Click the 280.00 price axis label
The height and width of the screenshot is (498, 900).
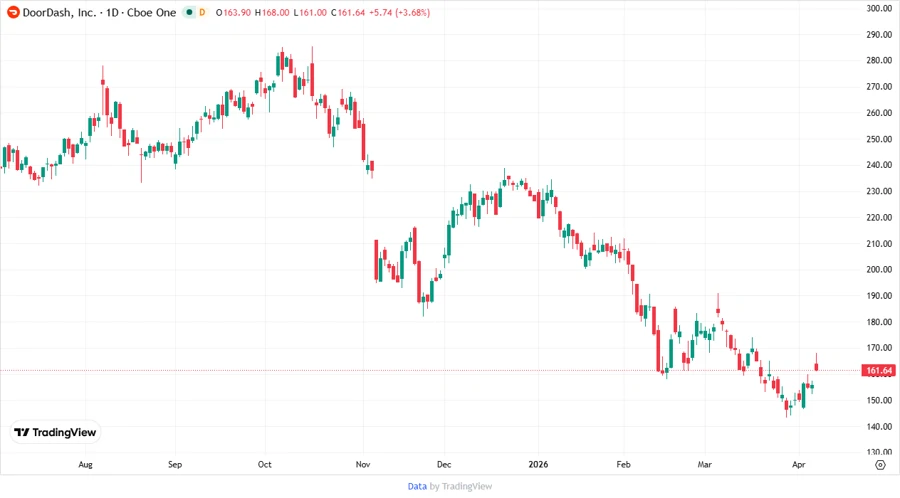(879, 60)
